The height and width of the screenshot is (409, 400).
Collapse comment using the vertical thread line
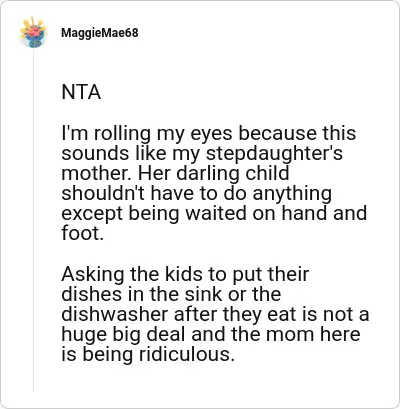[33, 220]
